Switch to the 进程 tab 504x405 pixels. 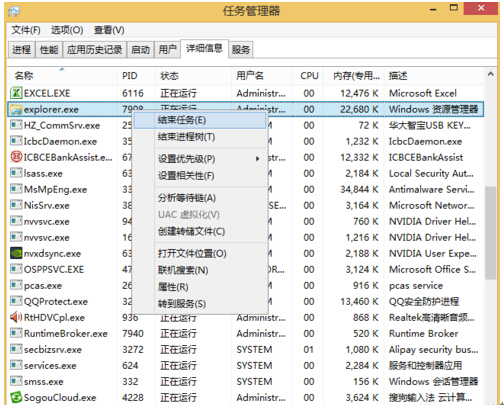click(x=21, y=50)
